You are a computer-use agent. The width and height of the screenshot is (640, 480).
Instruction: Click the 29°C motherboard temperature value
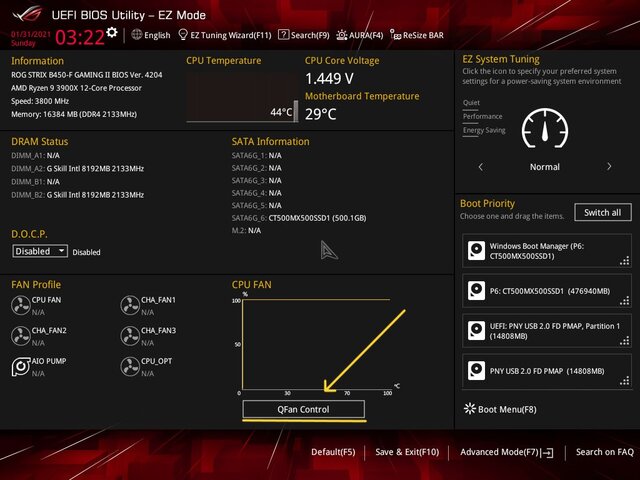point(320,114)
